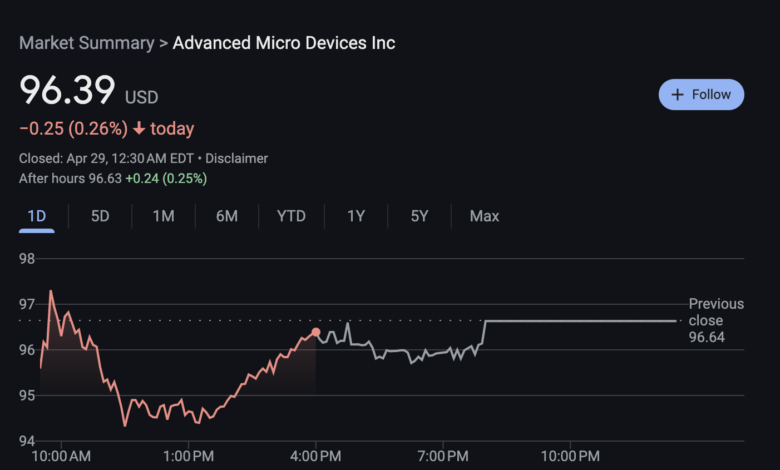The height and width of the screenshot is (470, 780).
Task: Click the Closed: Apr 29, 12:30 AM EDT text
Action: (106, 159)
